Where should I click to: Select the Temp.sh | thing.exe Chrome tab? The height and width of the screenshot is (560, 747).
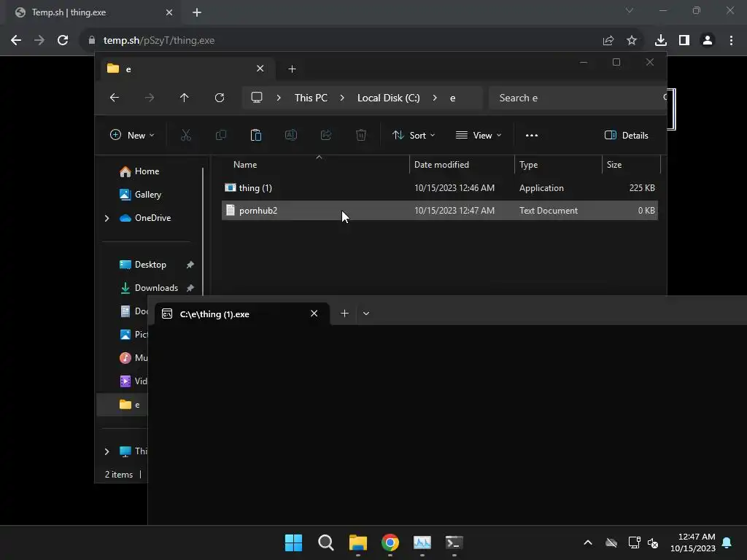pyautogui.click(x=93, y=12)
